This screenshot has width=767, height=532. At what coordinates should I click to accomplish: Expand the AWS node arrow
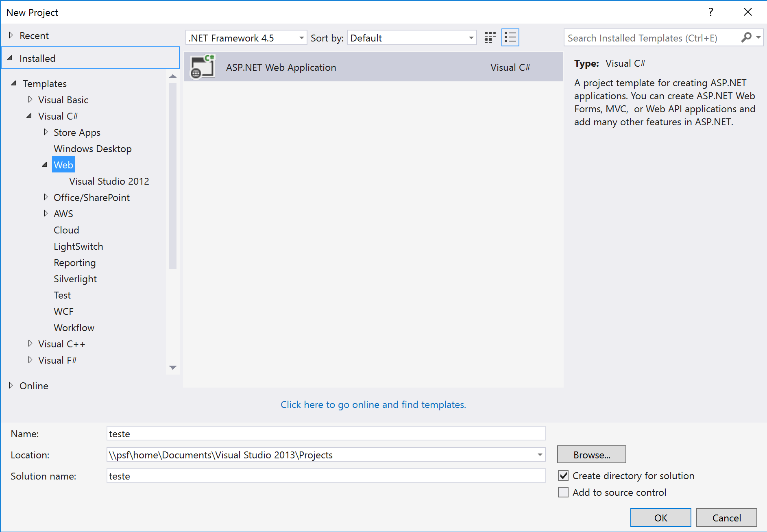(45, 214)
